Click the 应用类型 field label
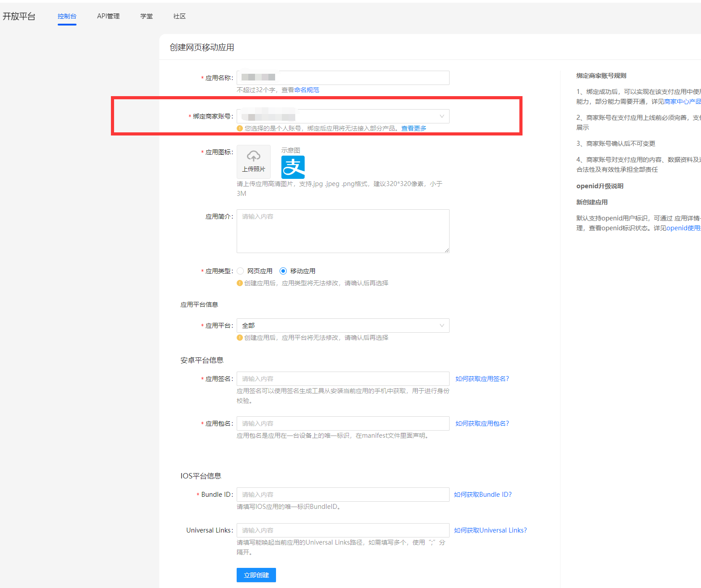The height and width of the screenshot is (588, 701). [219, 271]
